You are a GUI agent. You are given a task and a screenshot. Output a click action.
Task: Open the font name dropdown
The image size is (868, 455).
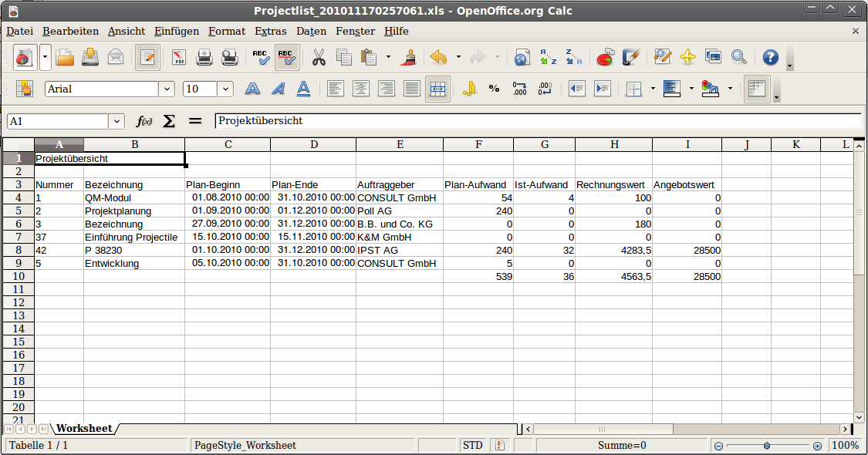click(x=167, y=89)
